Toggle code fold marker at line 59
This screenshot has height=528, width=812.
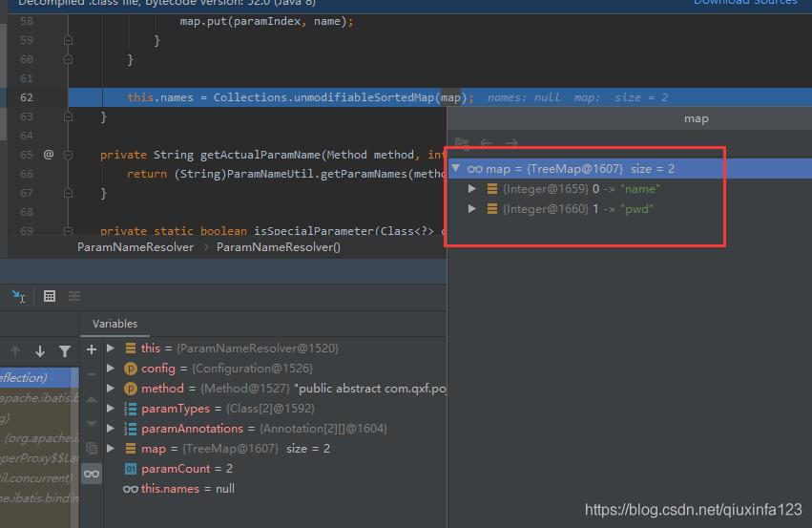pos(69,40)
